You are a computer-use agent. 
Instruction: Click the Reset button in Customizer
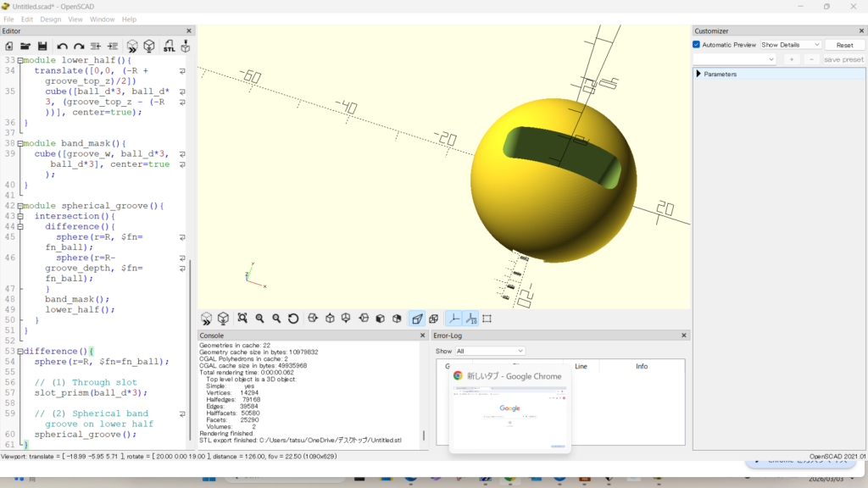(x=844, y=45)
